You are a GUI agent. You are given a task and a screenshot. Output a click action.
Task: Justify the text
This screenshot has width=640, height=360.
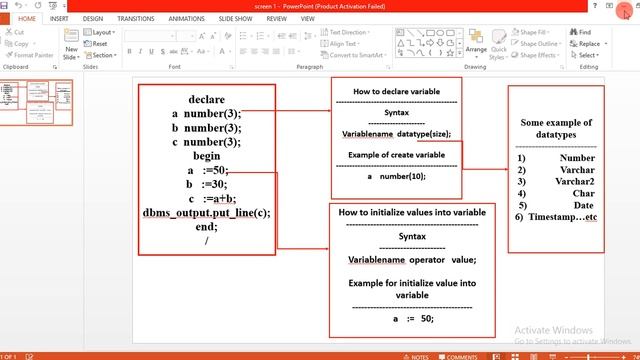276,51
